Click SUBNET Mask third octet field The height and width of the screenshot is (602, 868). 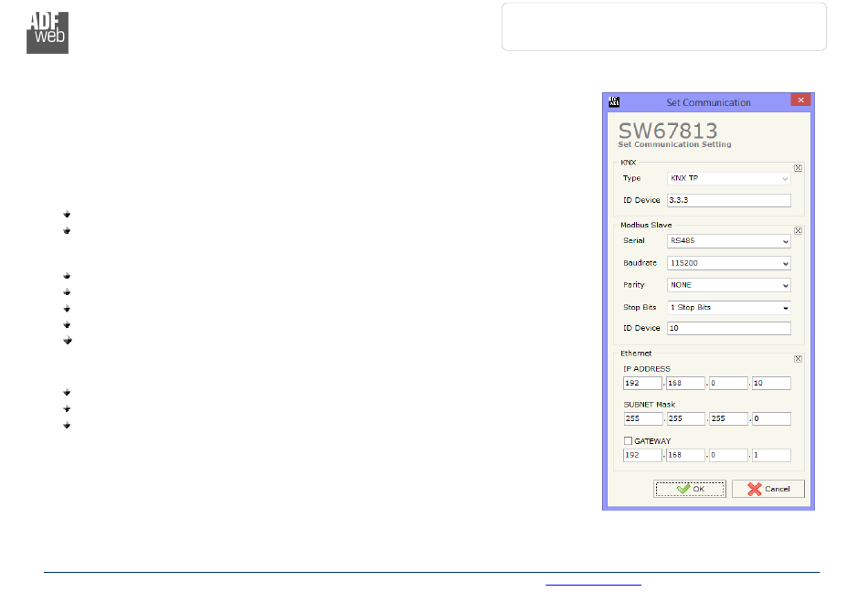(728, 419)
